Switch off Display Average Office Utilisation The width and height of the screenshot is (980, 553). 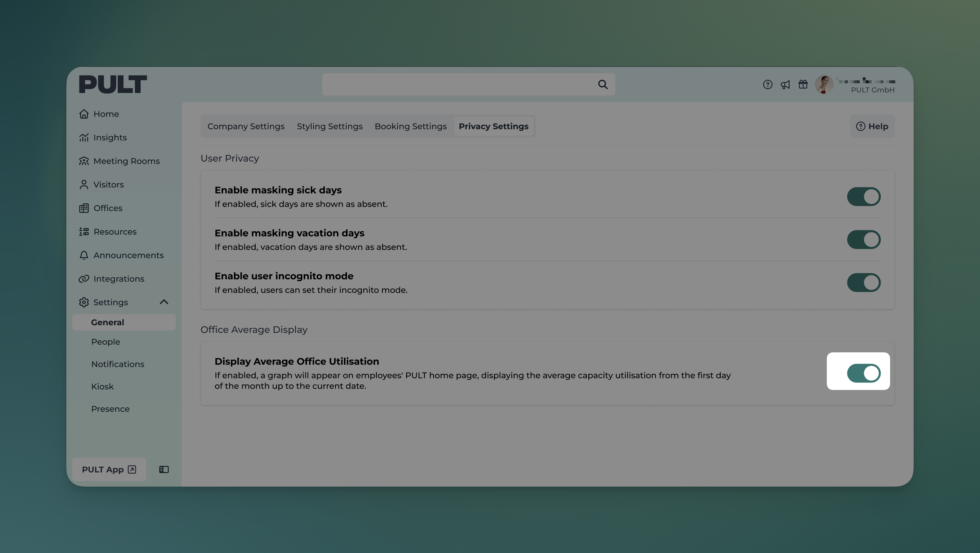click(864, 373)
